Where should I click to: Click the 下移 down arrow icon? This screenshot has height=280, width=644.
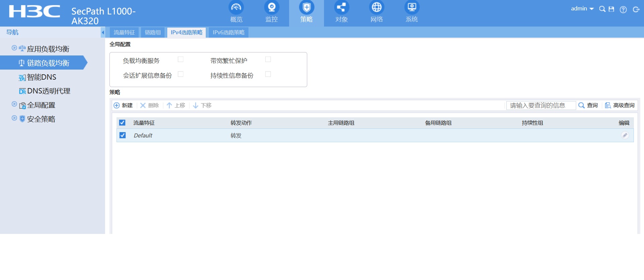click(195, 106)
